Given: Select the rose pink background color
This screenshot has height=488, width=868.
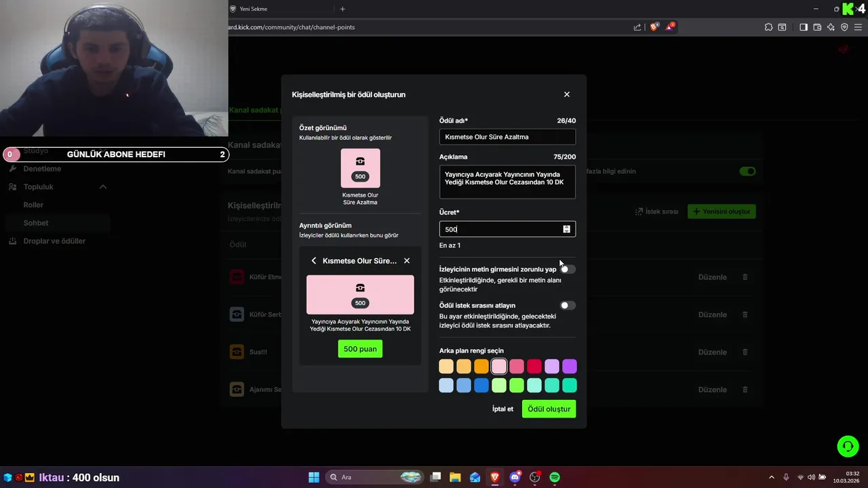Looking at the screenshot, I should pos(517,367).
